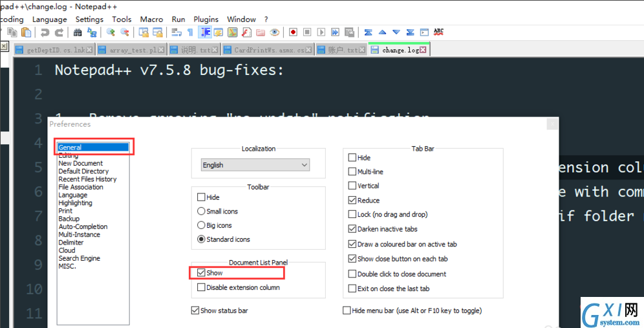Viewport: 644px width, 328px height.
Task: Start macro recording with red dot icon
Action: pyautogui.click(x=293, y=32)
